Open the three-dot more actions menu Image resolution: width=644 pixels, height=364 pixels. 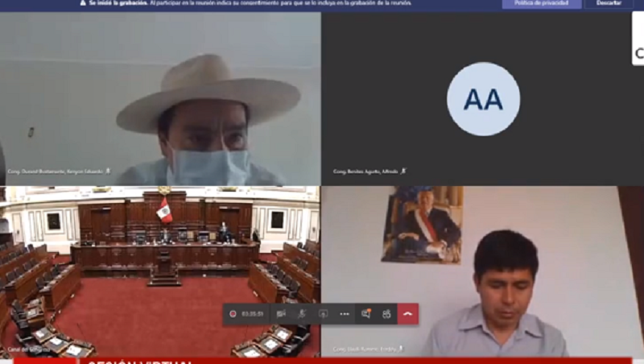click(345, 314)
